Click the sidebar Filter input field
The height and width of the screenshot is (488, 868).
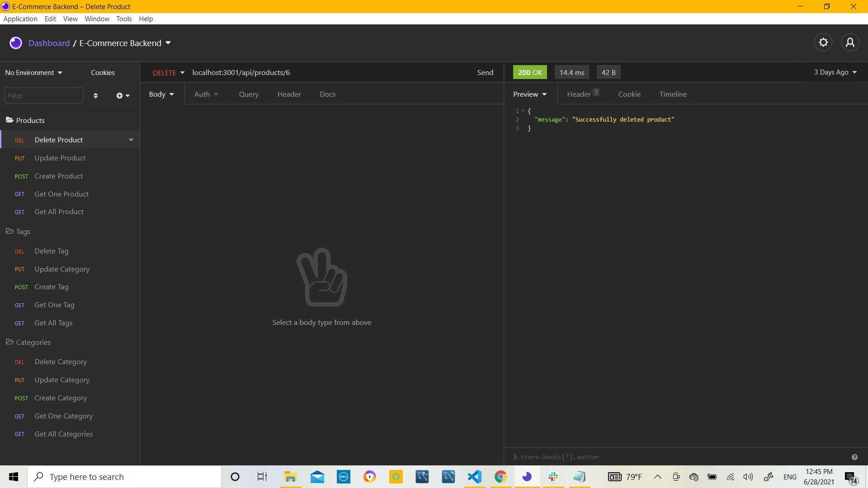pos(43,95)
